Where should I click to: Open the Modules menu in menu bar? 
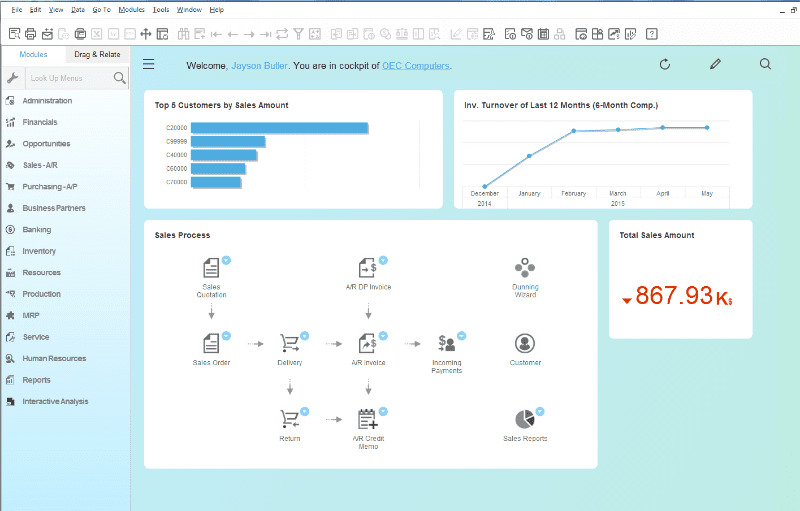[131, 9]
